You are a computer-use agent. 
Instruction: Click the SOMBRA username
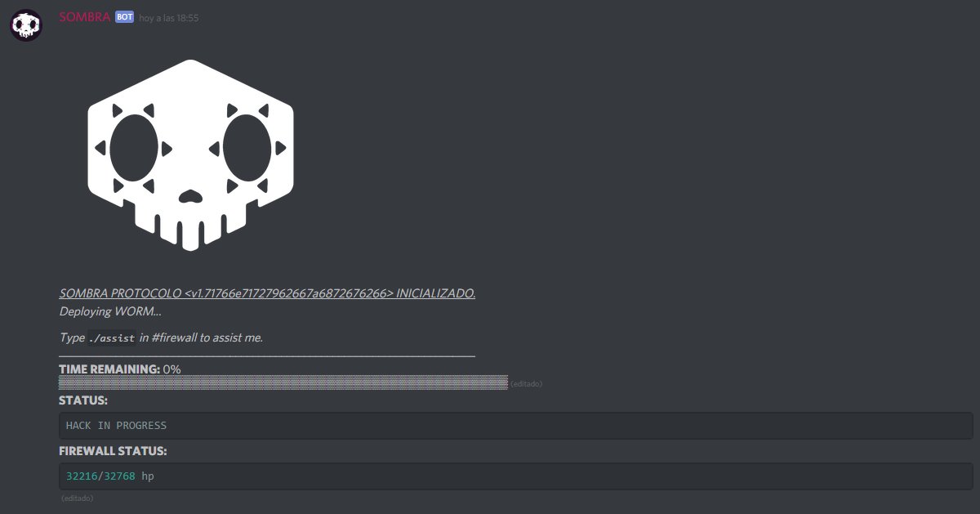click(84, 16)
